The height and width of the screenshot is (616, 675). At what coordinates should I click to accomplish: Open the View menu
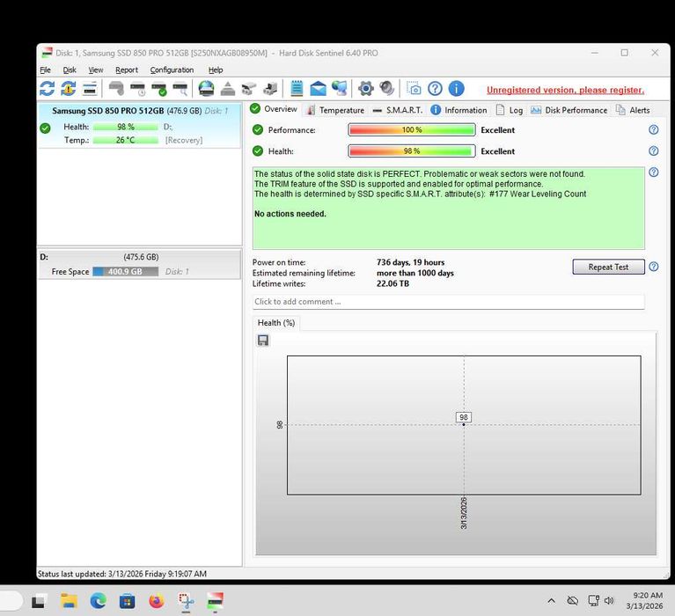tap(96, 70)
